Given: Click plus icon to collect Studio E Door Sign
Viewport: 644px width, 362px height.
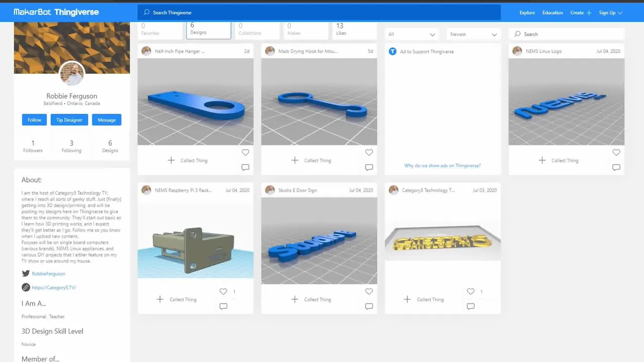Looking at the screenshot, I should (295, 299).
